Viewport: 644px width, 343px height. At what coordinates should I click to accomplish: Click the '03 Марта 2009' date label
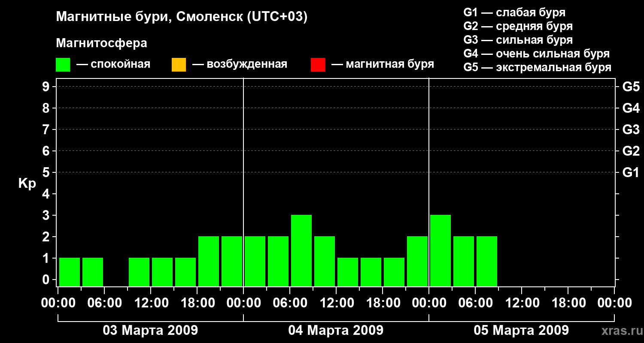[x=150, y=330]
